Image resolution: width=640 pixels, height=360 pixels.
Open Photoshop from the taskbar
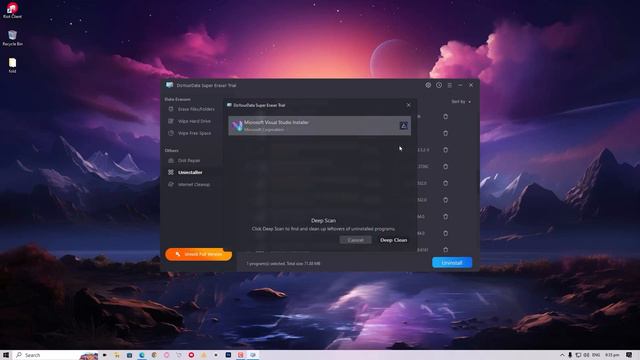(228, 355)
